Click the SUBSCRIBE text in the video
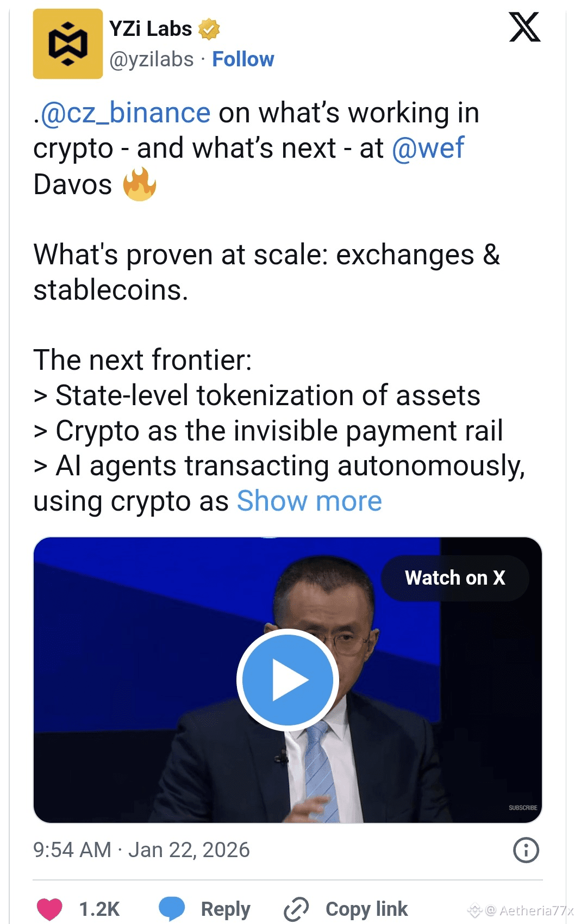 click(522, 808)
